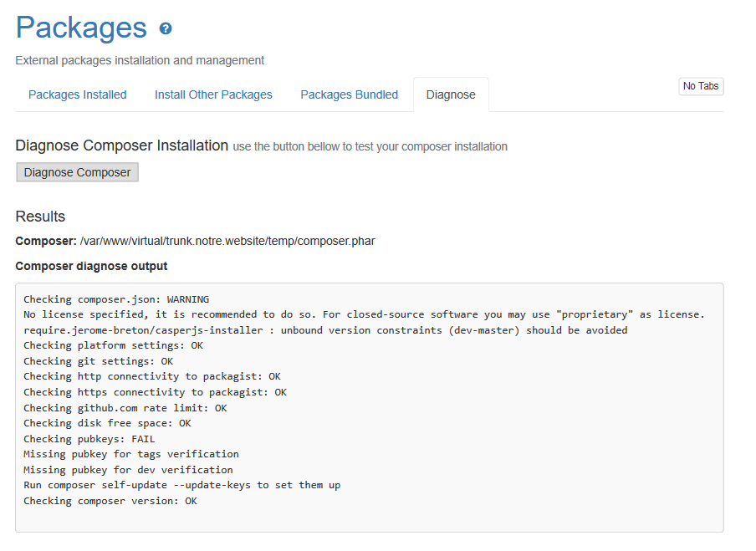Click the 'Checking composer version: OK' line

coord(110,501)
